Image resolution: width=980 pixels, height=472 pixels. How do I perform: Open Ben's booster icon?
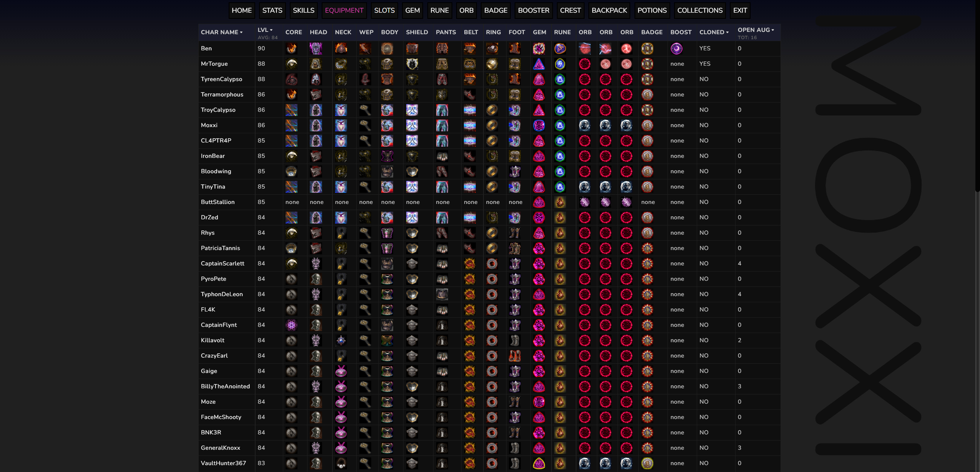coord(676,48)
